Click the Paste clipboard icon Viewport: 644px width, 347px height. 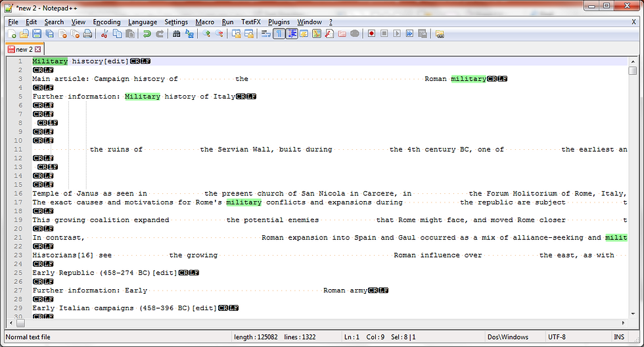tap(130, 34)
